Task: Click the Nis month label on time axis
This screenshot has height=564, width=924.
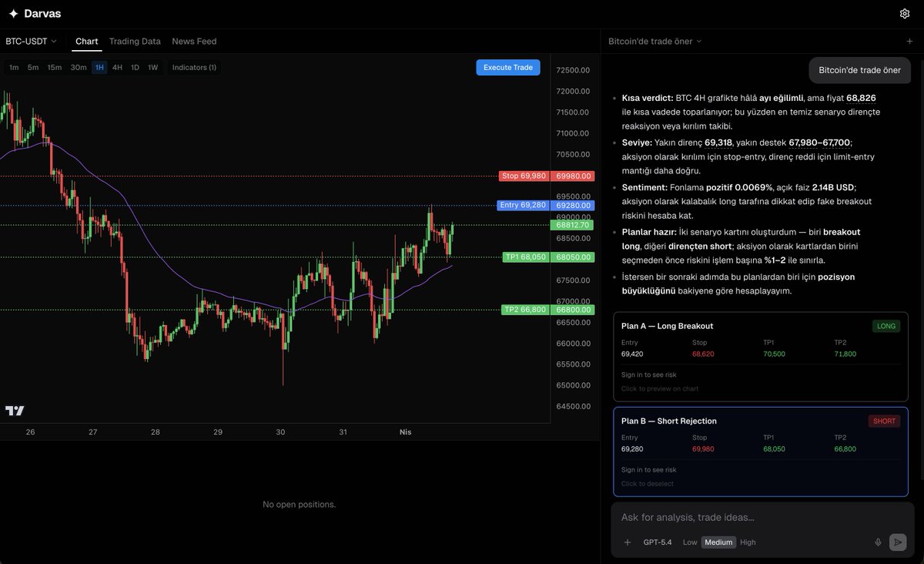Action: pyautogui.click(x=405, y=432)
